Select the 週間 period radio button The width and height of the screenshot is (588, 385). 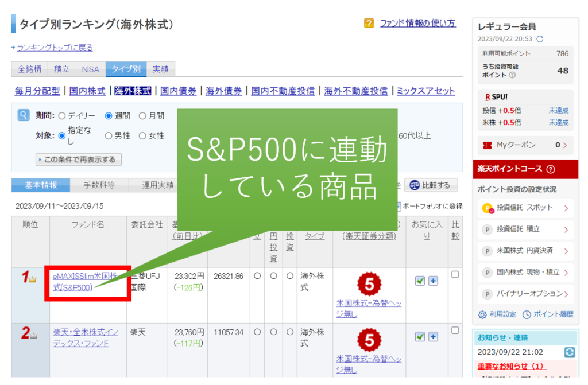point(109,116)
